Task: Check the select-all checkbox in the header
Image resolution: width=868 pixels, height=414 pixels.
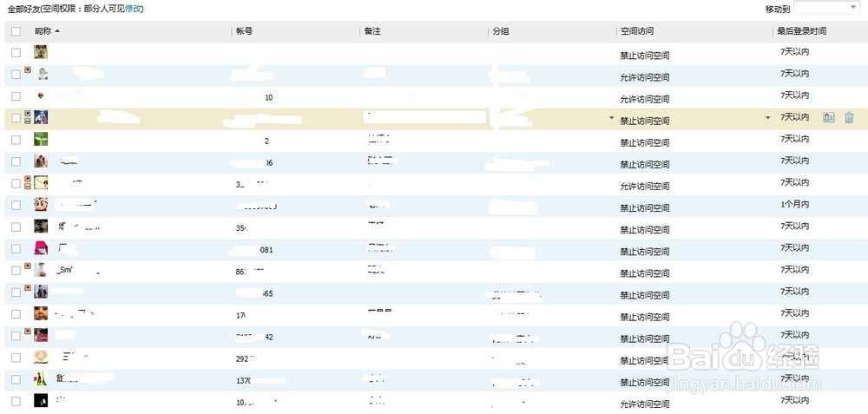Action: pyautogui.click(x=16, y=31)
